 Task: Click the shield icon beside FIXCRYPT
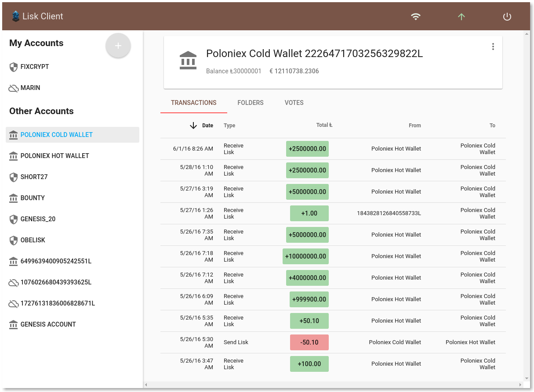click(x=14, y=67)
